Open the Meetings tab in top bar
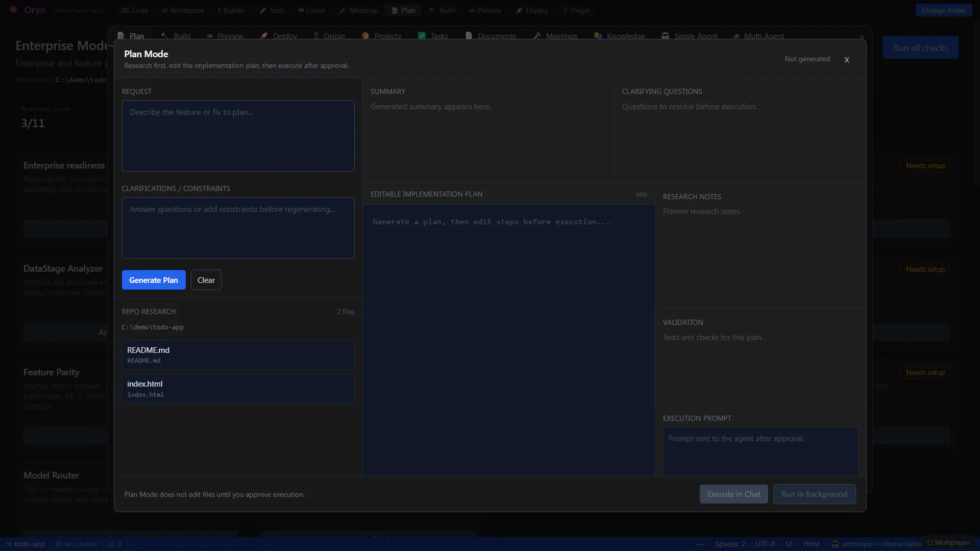980x551 pixels. tap(359, 10)
